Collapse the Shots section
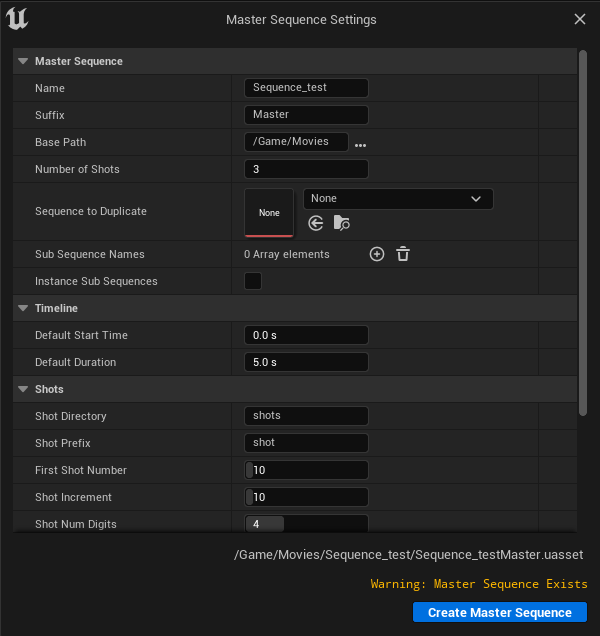Viewport: 600px width, 636px height. [x=23, y=389]
